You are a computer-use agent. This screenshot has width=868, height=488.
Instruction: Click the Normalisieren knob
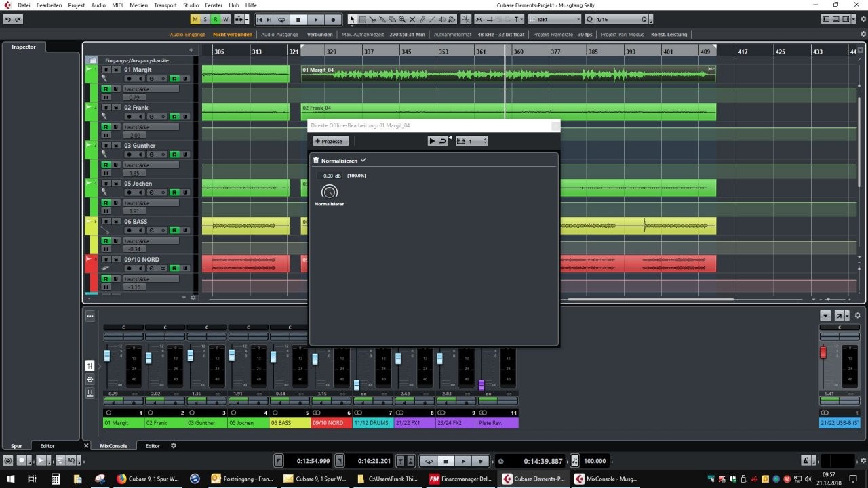(x=330, y=191)
